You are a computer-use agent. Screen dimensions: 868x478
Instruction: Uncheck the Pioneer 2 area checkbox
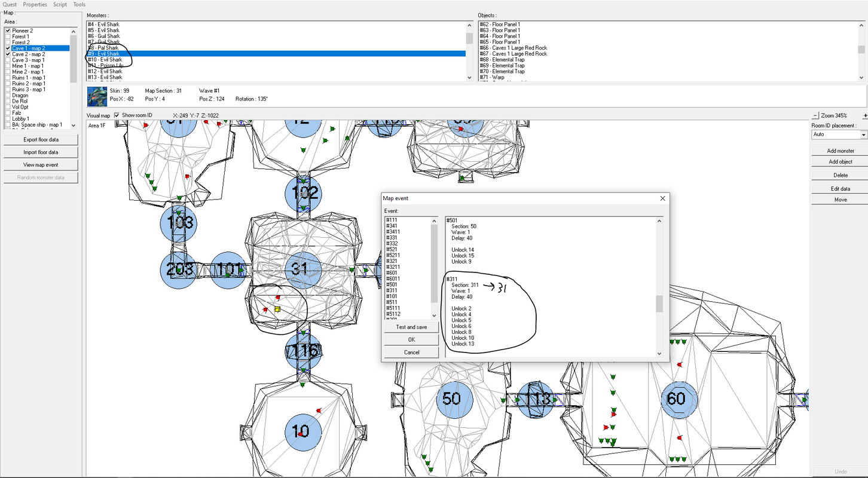point(8,30)
